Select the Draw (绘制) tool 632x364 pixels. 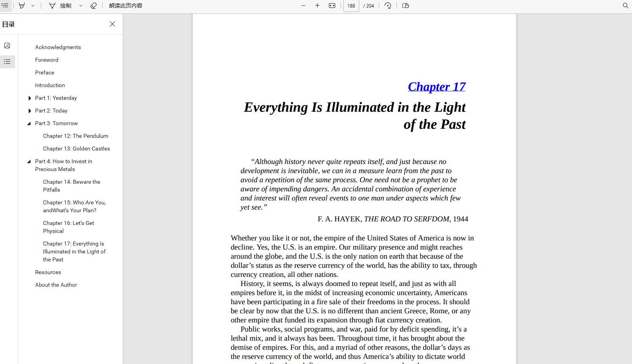(x=60, y=6)
